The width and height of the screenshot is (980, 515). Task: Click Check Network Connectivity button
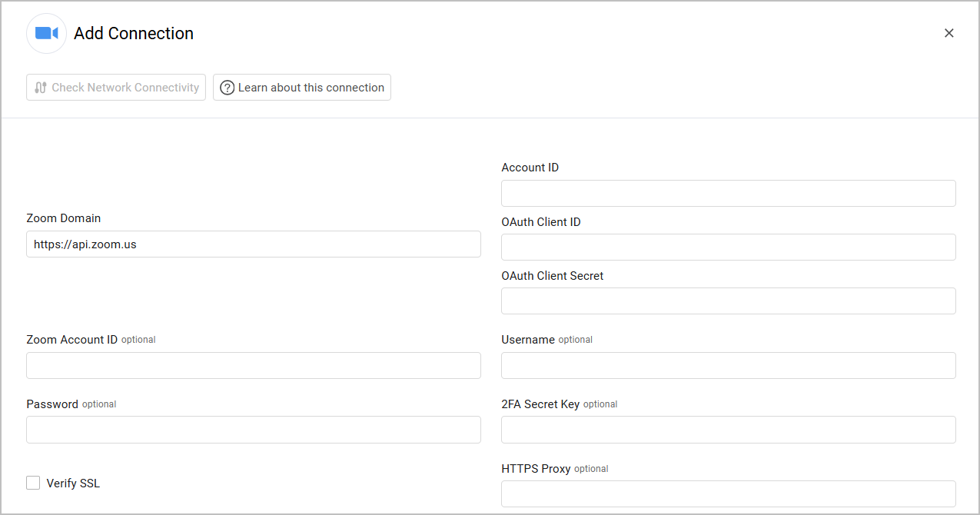point(116,88)
